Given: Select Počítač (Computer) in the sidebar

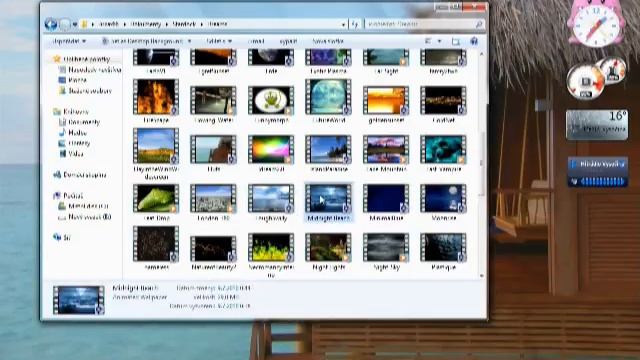Looking at the screenshot, I should pyautogui.click(x=68, y=196).
